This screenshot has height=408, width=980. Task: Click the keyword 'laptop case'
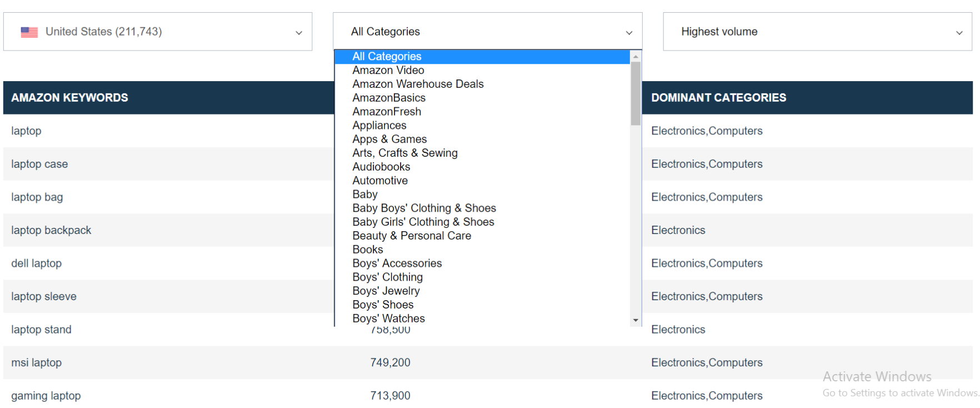pos(39,165)
